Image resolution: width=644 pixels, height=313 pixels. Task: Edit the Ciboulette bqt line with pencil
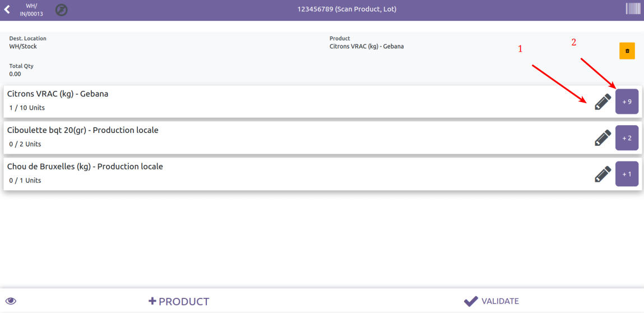pos(603,138)
